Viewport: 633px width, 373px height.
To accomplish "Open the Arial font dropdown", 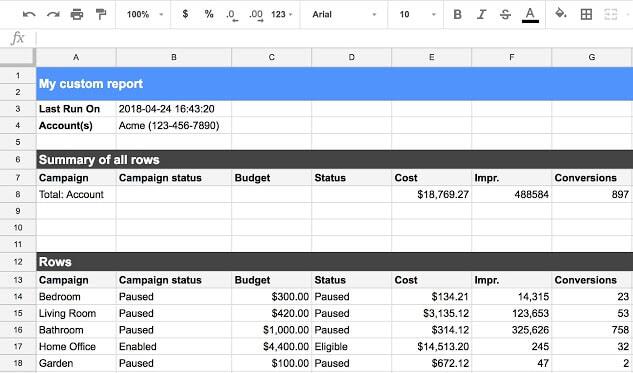I will click(344, 15).
